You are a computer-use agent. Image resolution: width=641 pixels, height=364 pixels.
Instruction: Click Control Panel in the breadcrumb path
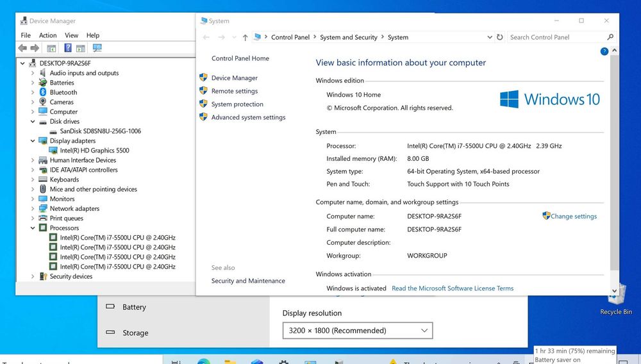(x=290, y=37)
